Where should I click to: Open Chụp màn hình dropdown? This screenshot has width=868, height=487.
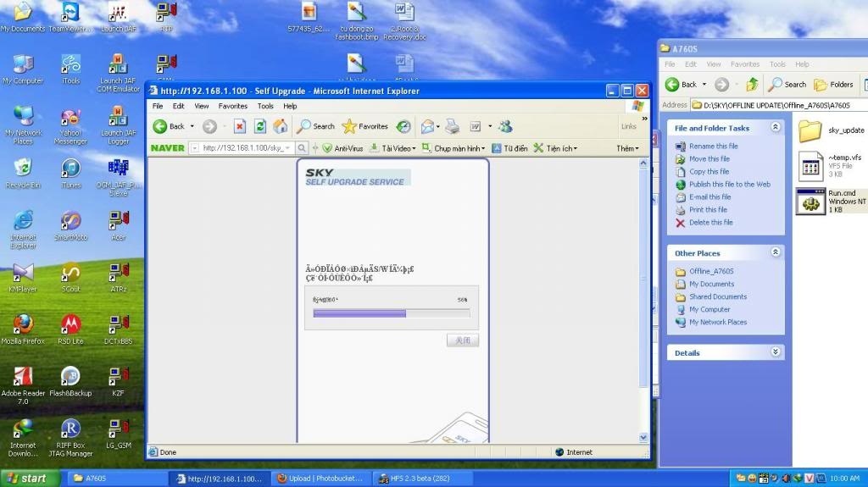(x=453, y=148)
